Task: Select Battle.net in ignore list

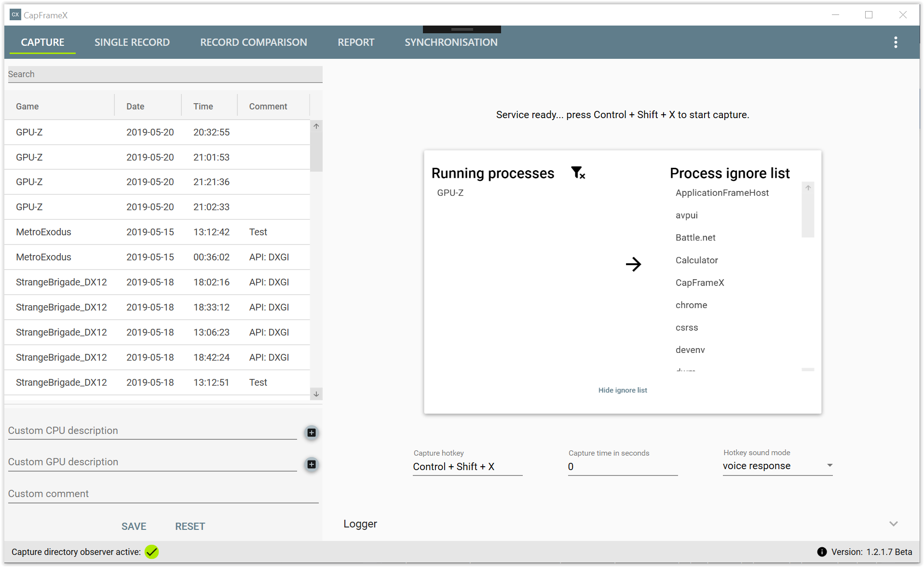Action: click(695, 238)
